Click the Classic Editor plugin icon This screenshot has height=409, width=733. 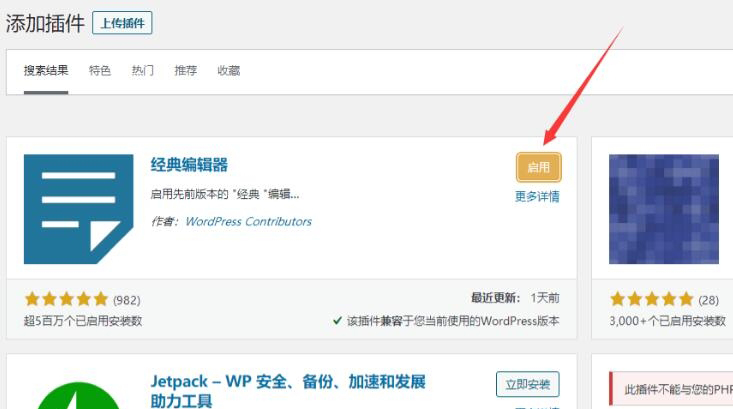pos(78,208)
